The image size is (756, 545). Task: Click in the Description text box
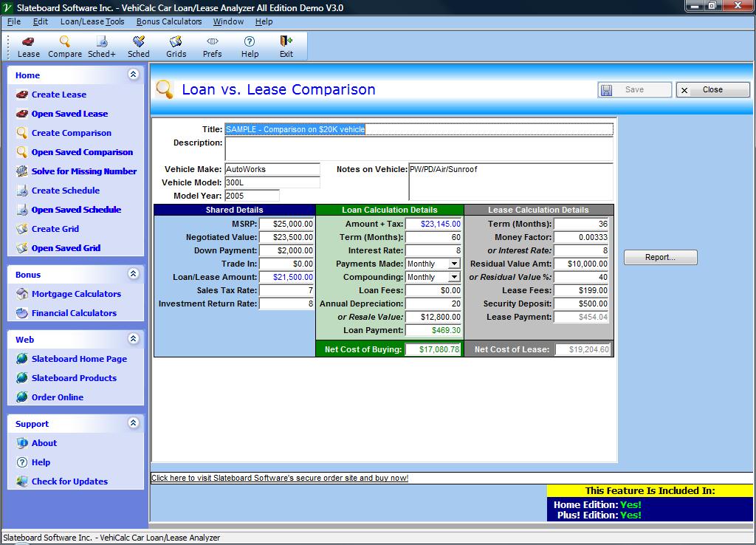(x=419, y=148)
